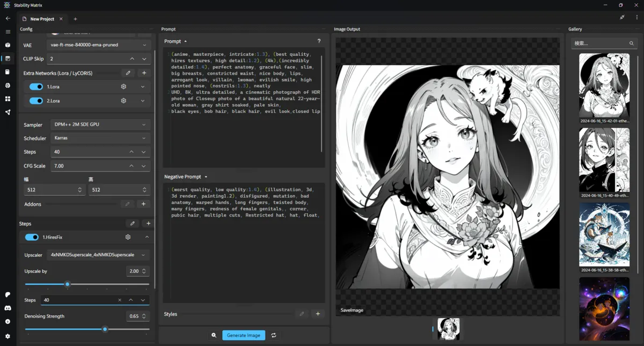This screenshot has width=644, height=346.
Task: Add a new Extra Network
Action: tap(143, 73)
